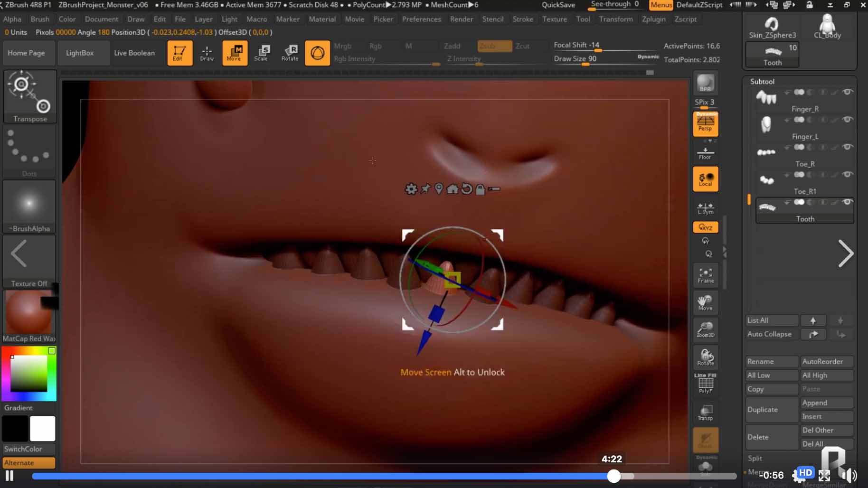Hide the Finger_R subtool with eye icon
The height and width of the screenshot is (488, 868).
pos(847,92)
